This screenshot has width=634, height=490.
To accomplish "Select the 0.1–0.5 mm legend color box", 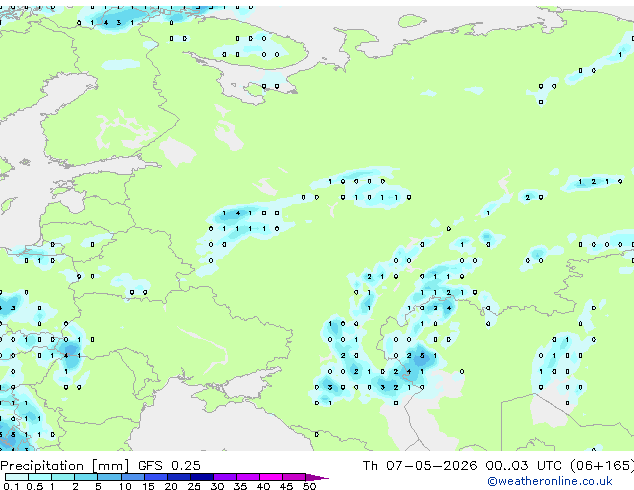I will tap(17, 477).
